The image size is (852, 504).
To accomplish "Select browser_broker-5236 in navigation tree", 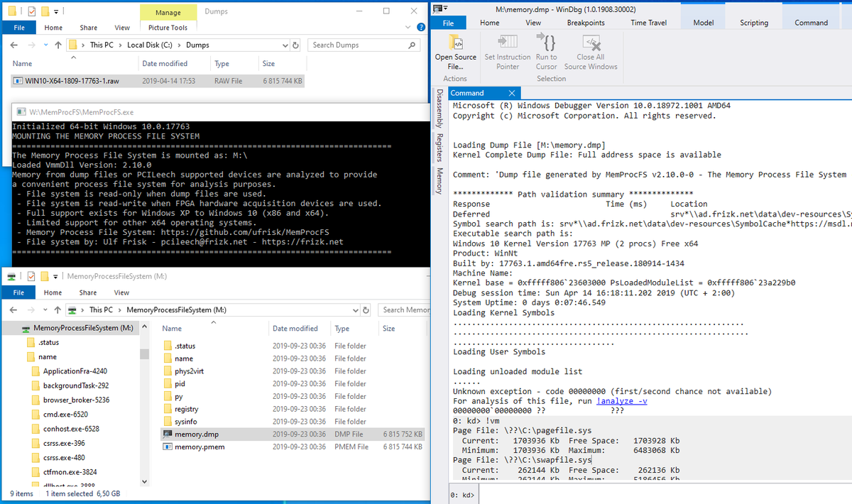I will (76, 400).
